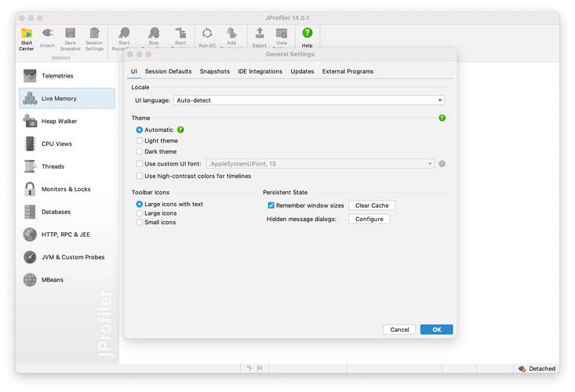Enable high-contrast colors for timelines
Image resolution: width=575 pixels, height=392 pixels.
140,176
